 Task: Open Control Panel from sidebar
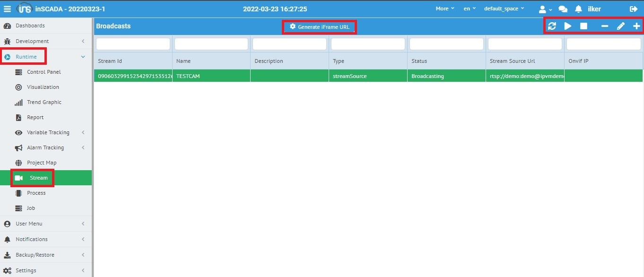coord(44,72)
